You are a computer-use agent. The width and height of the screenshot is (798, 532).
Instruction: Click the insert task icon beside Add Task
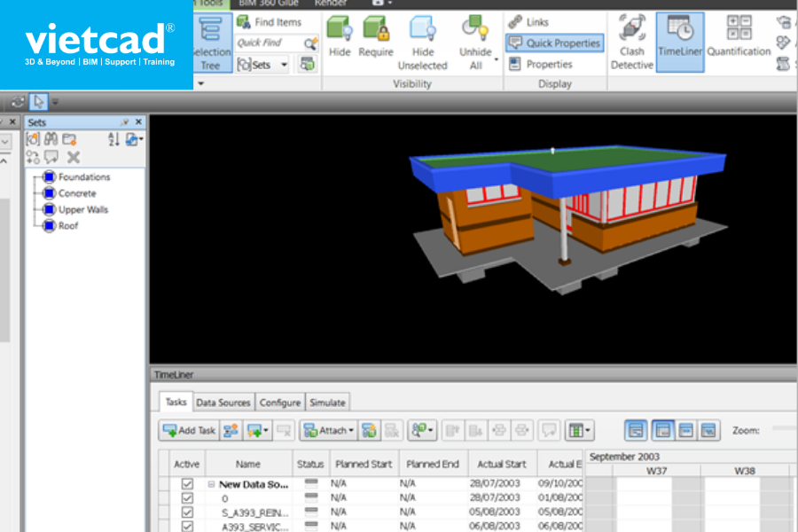pos(231,431)
